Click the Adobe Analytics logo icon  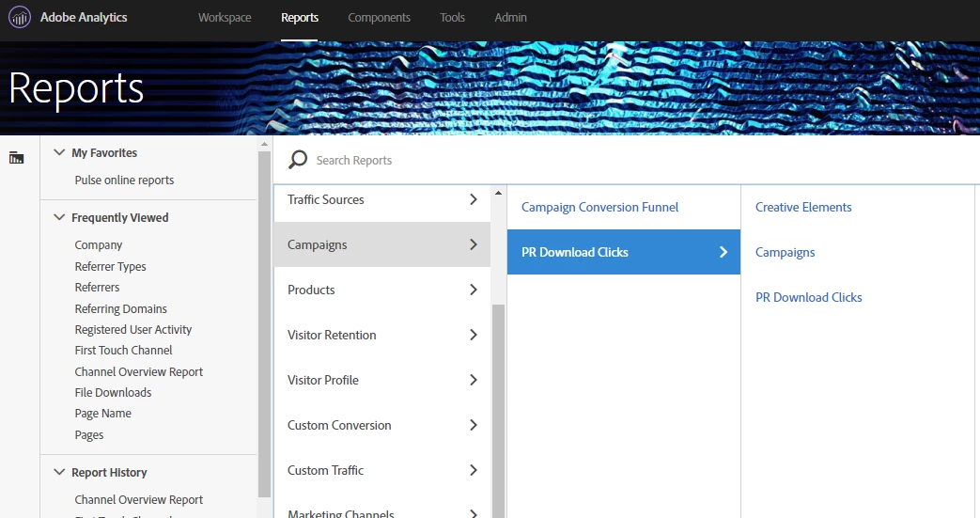tap(20, 18)
